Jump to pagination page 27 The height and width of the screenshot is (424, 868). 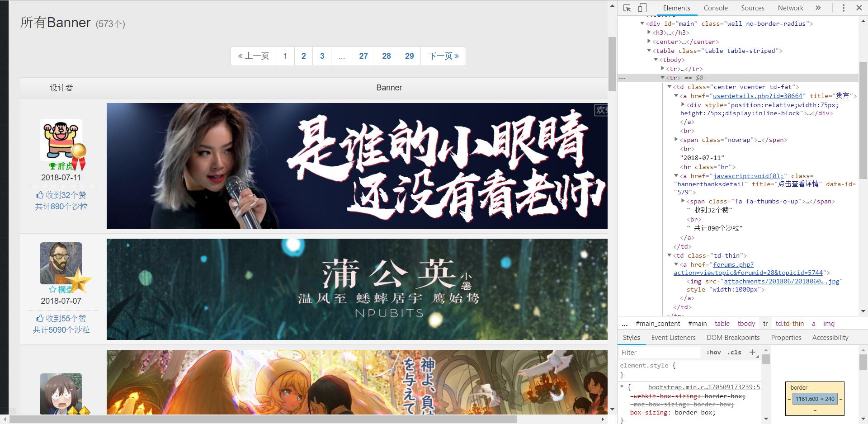pyautogui.click(x=363, y=56)
